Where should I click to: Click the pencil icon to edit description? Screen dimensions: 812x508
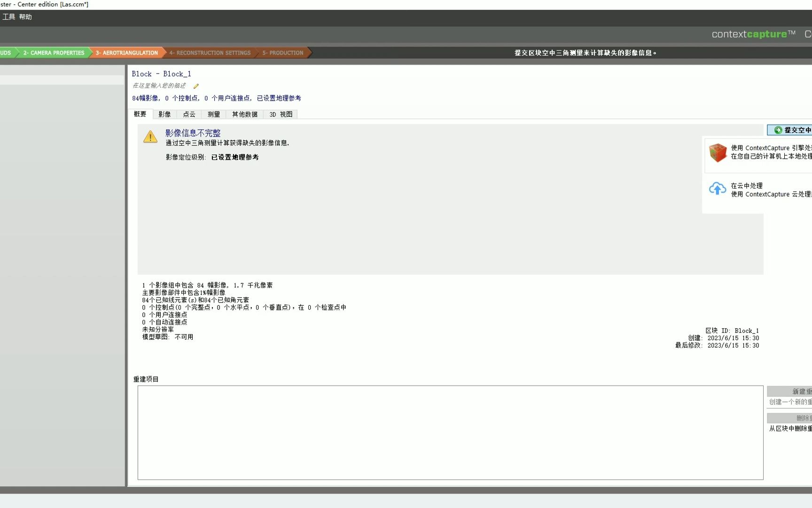(196, 86)
